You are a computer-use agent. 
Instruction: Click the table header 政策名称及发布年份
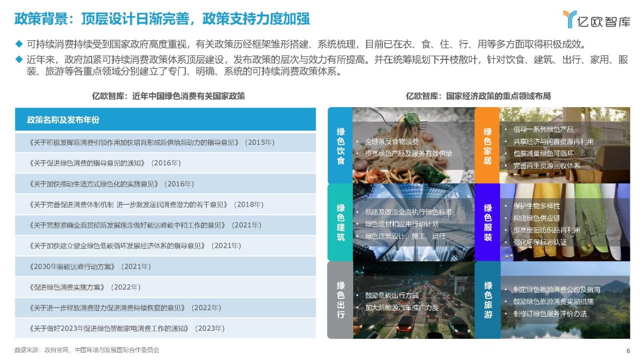(166, 120)
